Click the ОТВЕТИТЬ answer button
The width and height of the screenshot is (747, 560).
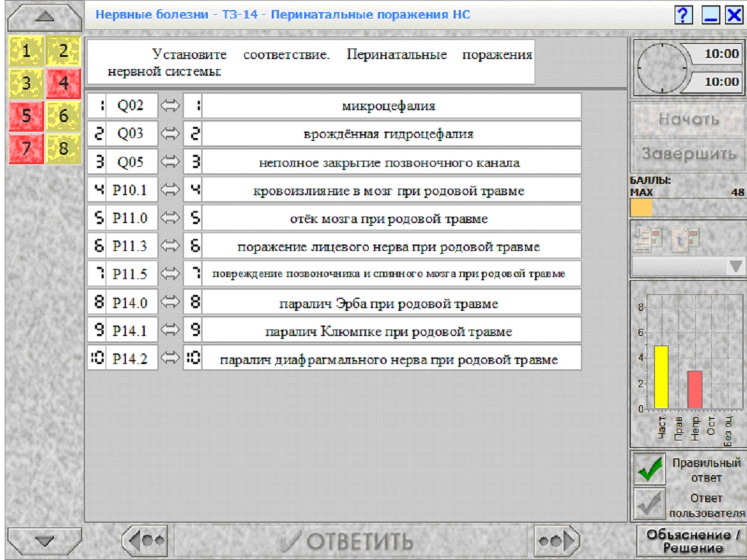coord(347,541)
